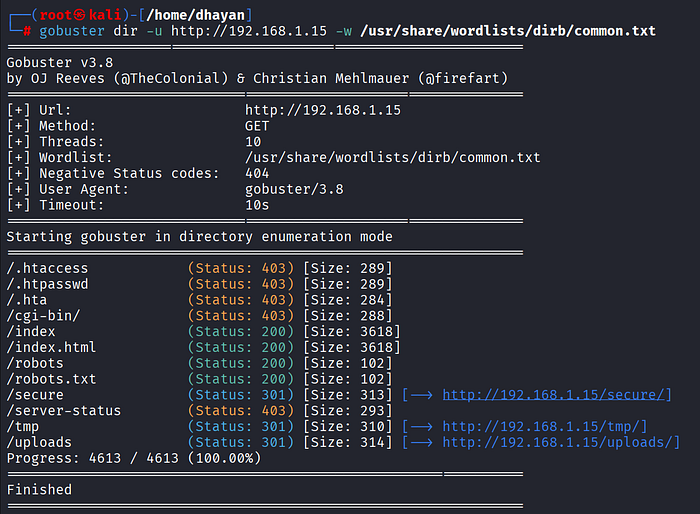Click Status: 403 on the /.htaccess row
700x514 pixels.
click(x=241, y=268)
